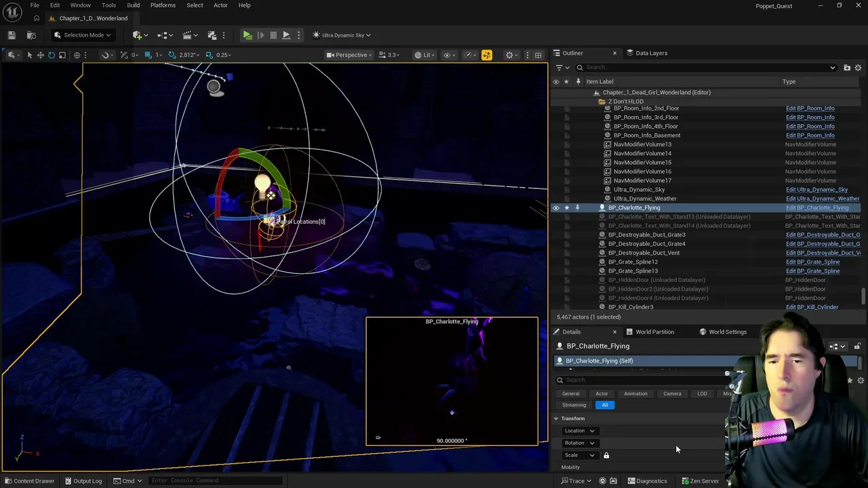868x488 pixels.
Task: Toggle the Scale lock icon
Action: (606, 455)
